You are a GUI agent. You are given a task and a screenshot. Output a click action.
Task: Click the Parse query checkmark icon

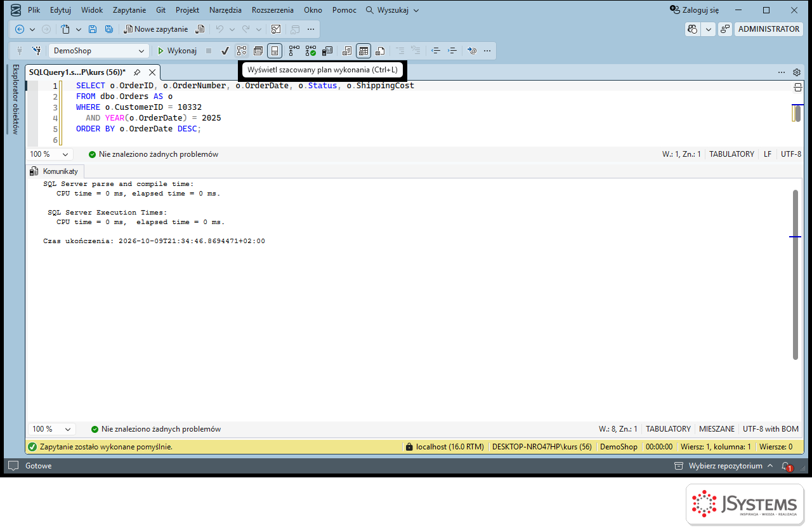pyautogui.click(x=225, y=51)
